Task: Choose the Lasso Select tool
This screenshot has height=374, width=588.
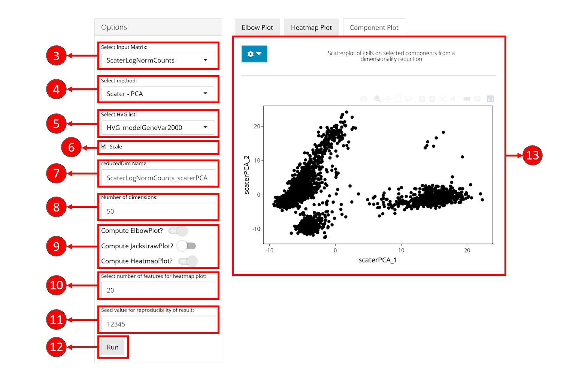Action: (409, 99)
